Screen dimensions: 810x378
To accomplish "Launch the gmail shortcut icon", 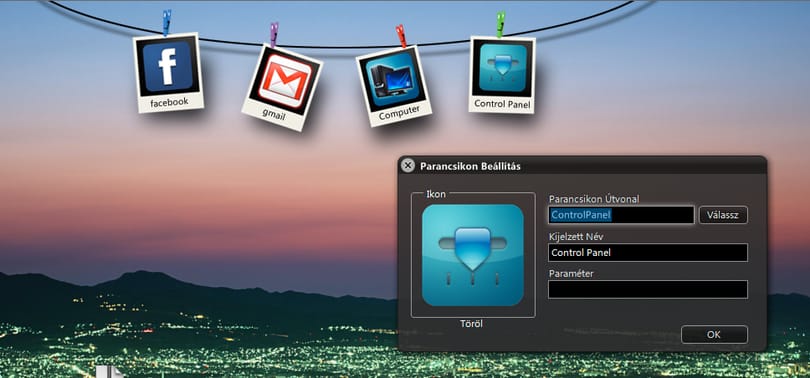I will point(282,87).
